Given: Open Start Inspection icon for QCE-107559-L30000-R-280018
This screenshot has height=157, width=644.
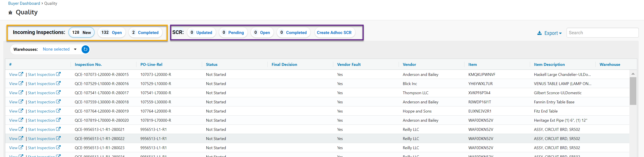Looking at the screenshot, I should (58, 102).
